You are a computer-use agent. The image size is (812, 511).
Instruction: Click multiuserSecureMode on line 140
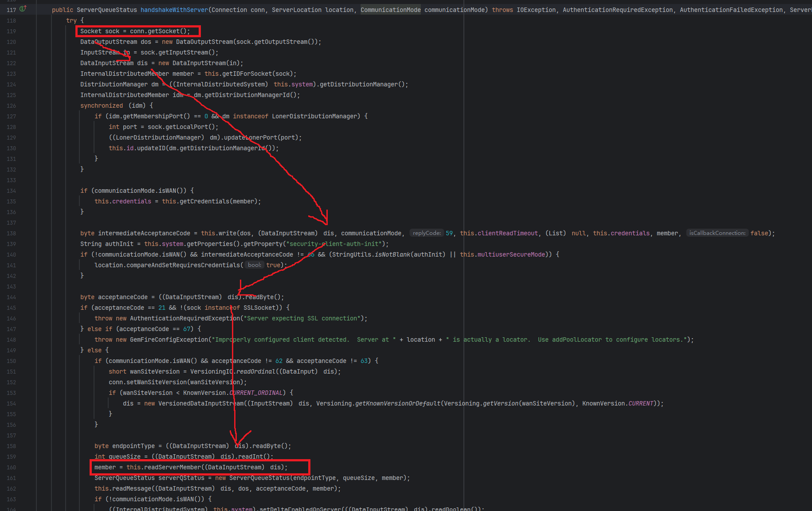[x=511, y=254]
